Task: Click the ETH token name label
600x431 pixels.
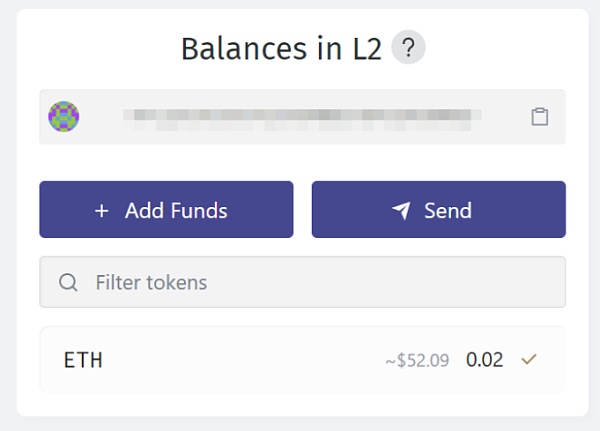Action: pos(83,360)
